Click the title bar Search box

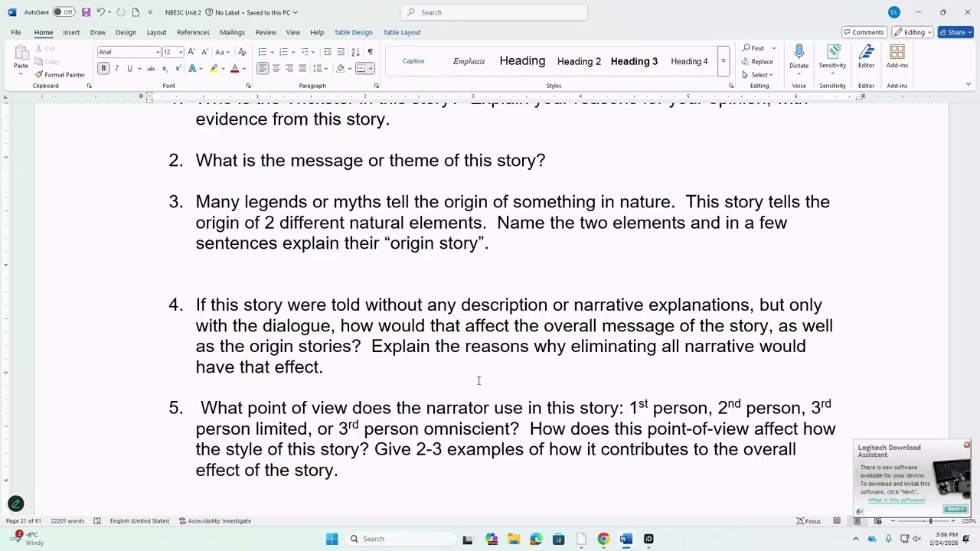point(494,12)
